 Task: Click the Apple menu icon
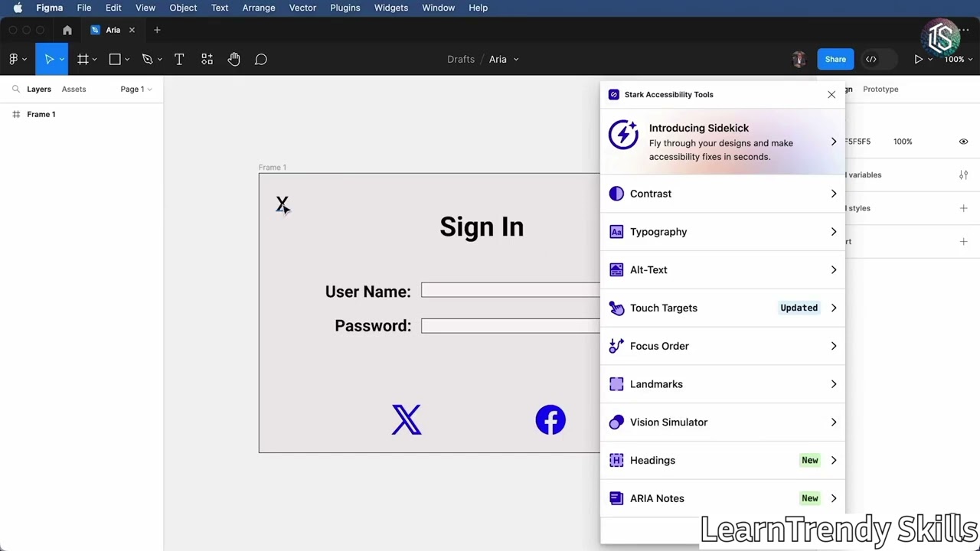[18, 8]
